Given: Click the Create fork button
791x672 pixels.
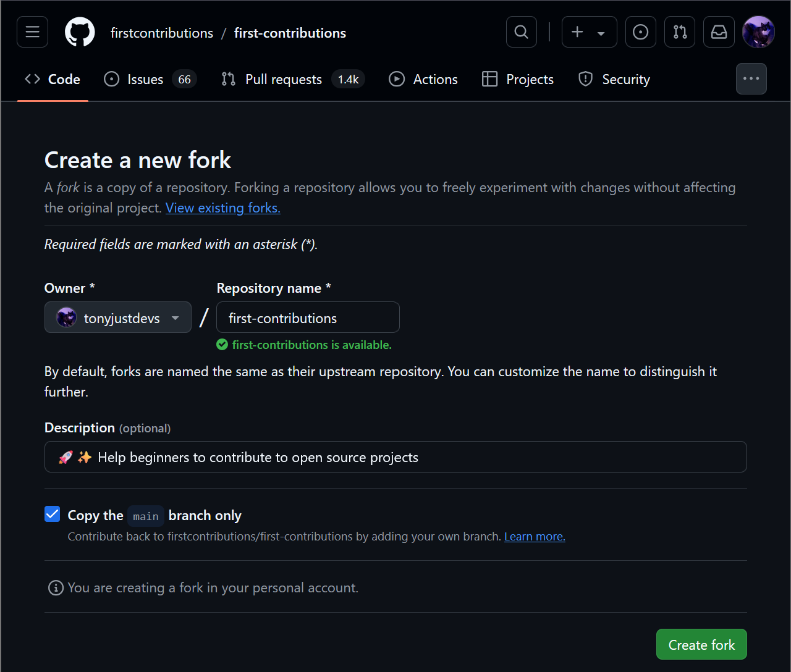Looking at the screenshot, I should [701, 644].
